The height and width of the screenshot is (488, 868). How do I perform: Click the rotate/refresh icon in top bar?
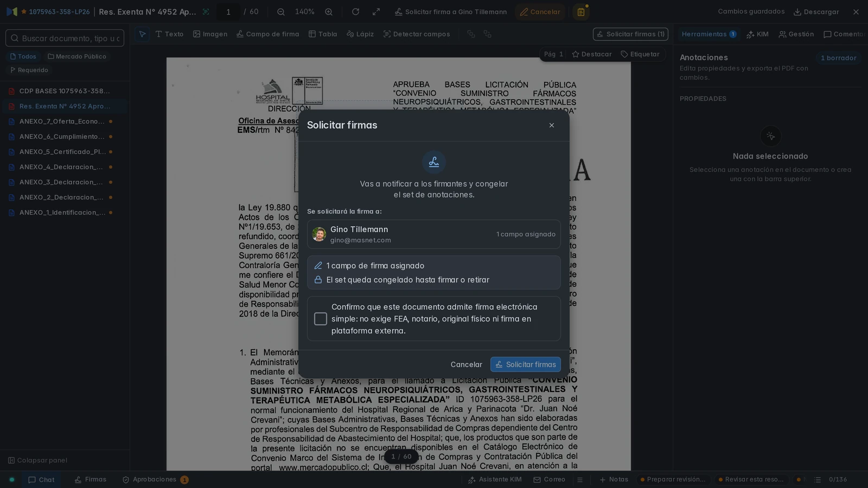(355, 12)
